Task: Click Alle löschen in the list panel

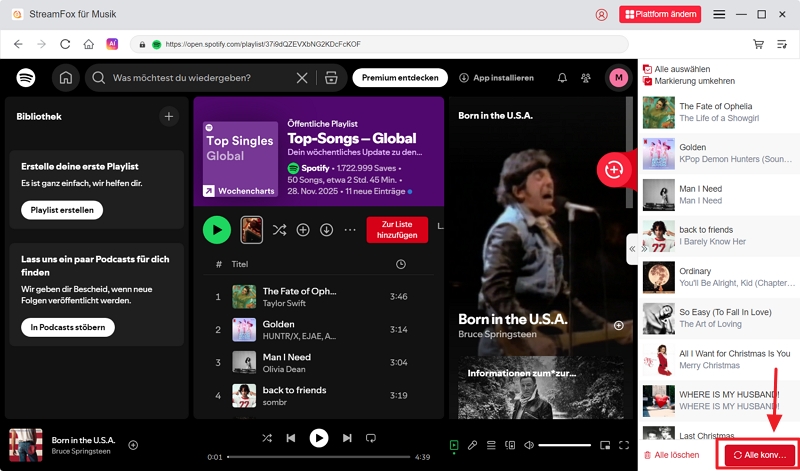Action: click(x=671, y=455)
